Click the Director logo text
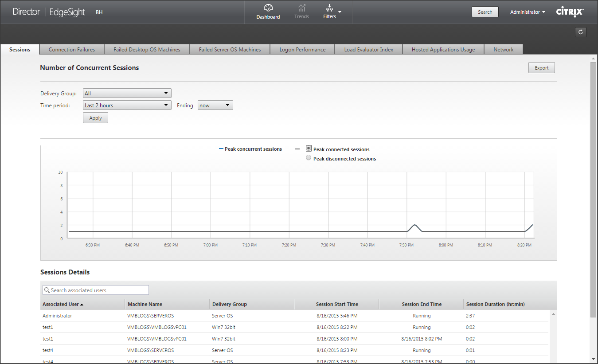The image size is (598, 364). (x=26, y=12)
